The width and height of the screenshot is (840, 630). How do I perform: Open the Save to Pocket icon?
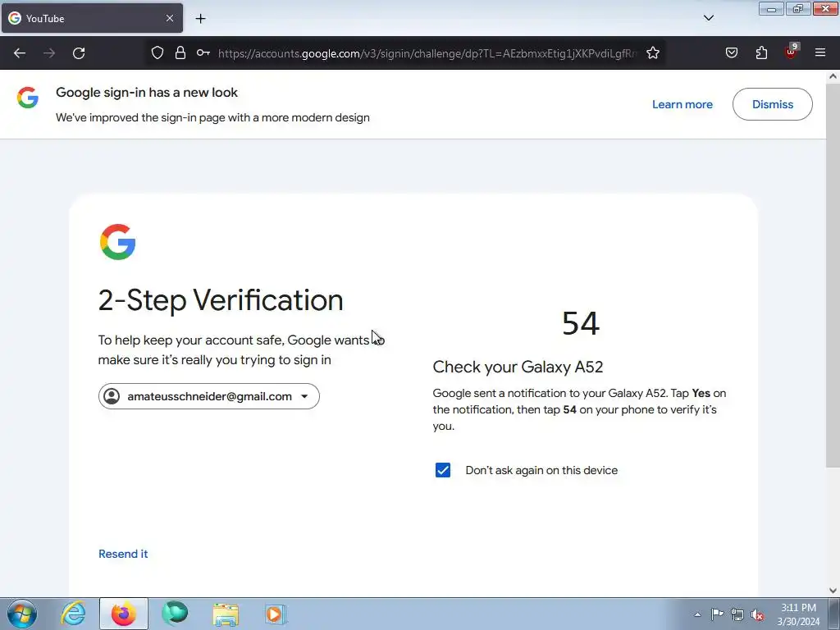pyautogui.click(x=731, y=52)
